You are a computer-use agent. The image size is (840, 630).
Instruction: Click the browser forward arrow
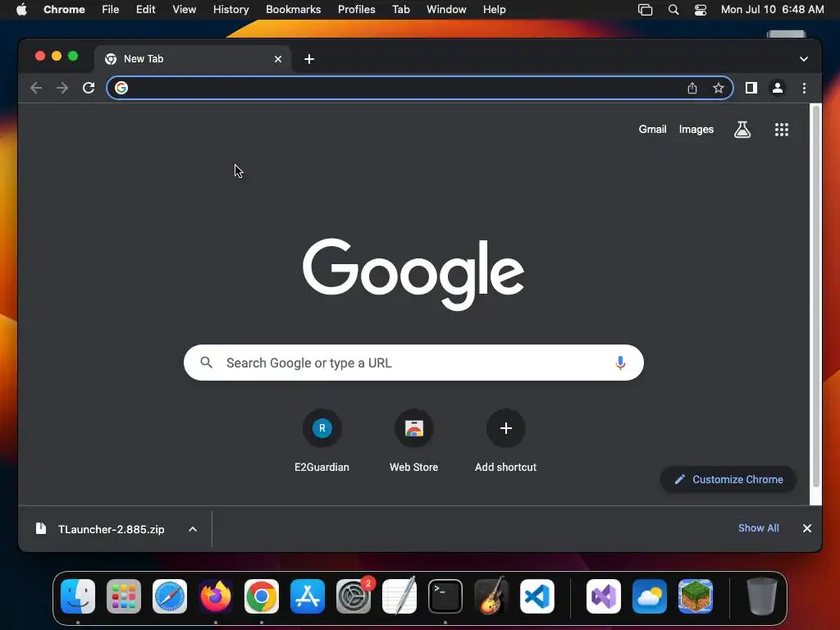pyautogui.click(x=62, y=88)
